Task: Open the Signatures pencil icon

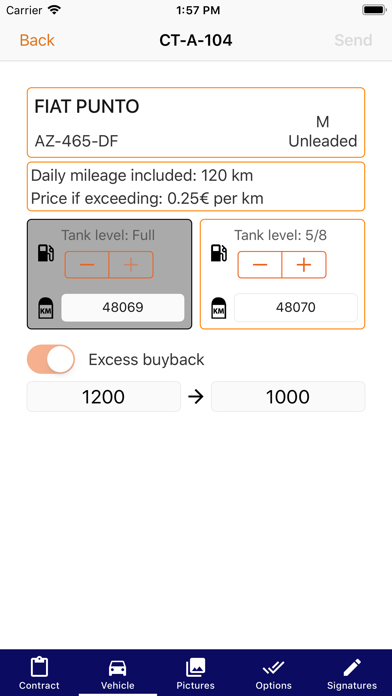Action: [352, 667]
